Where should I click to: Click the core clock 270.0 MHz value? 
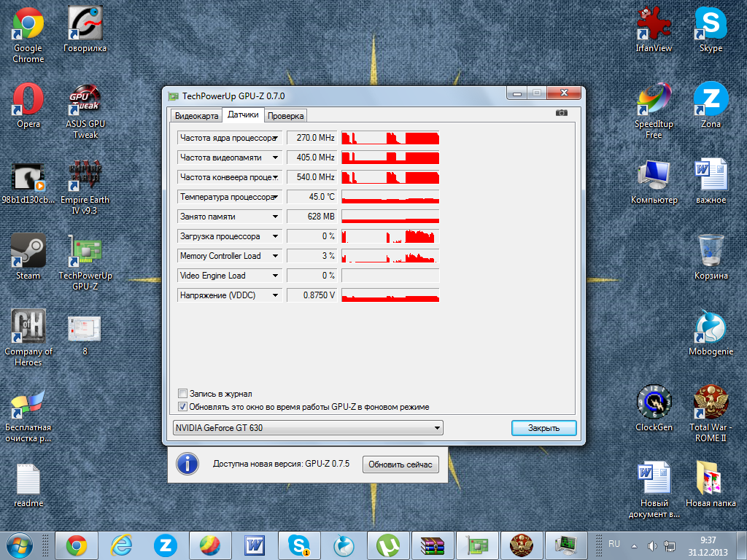pyautogui.click(x=312, y=138)
